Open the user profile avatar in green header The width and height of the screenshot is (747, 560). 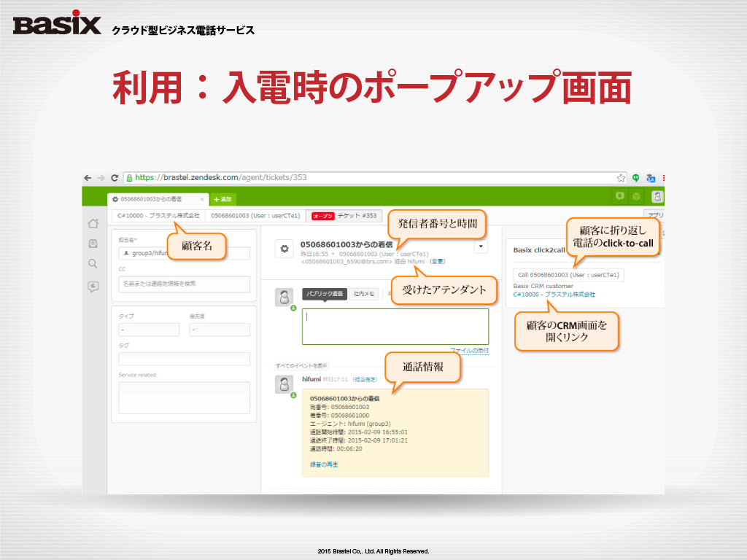[x=657, y=197]
